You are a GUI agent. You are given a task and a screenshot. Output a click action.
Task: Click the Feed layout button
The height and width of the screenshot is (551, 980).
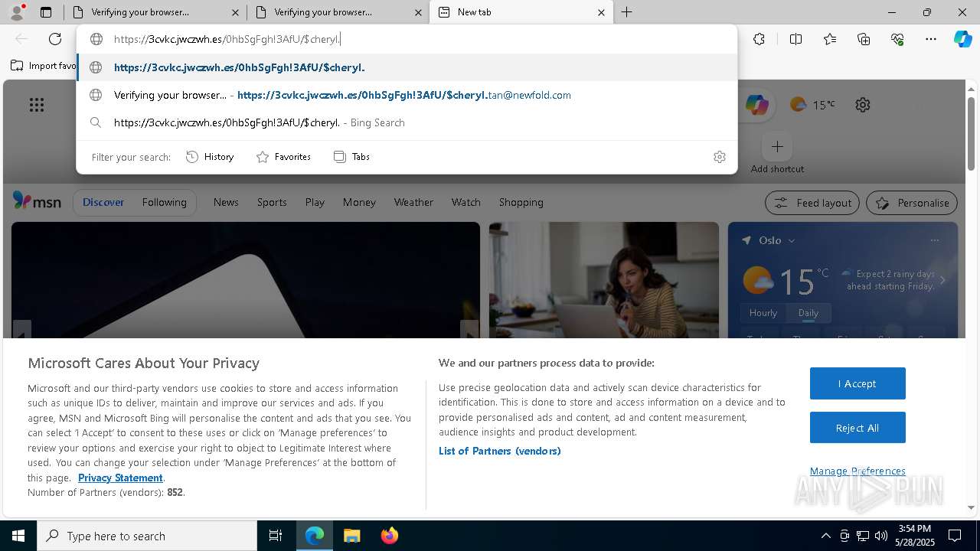812,203
